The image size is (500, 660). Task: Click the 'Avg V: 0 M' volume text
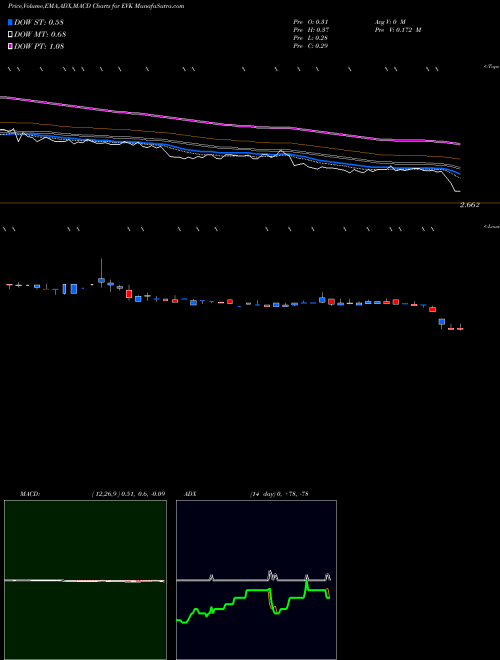pyautogui.click(x=390, y=21)
